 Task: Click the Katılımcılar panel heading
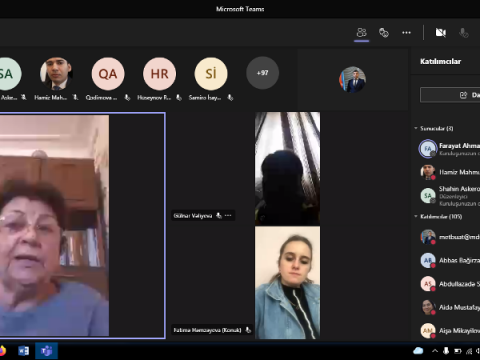(440, 61)
